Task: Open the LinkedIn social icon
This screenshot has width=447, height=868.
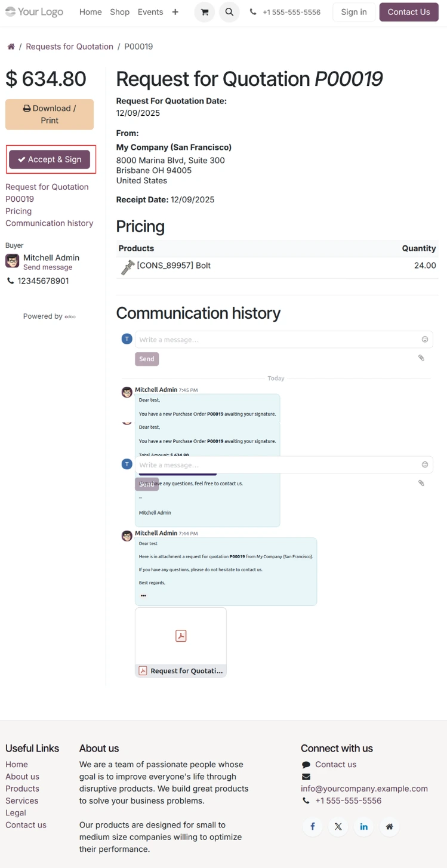Action: point(363,826)
